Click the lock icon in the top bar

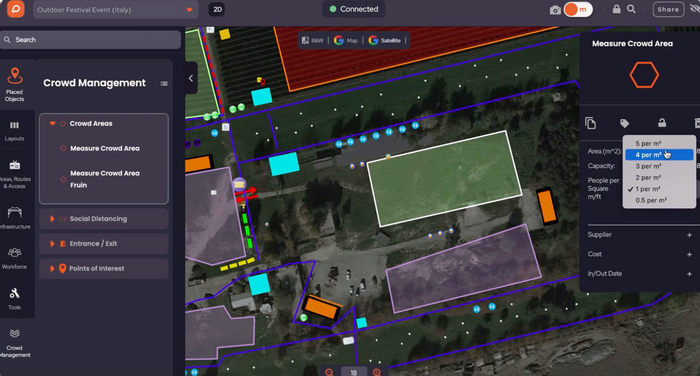[617, 9]
